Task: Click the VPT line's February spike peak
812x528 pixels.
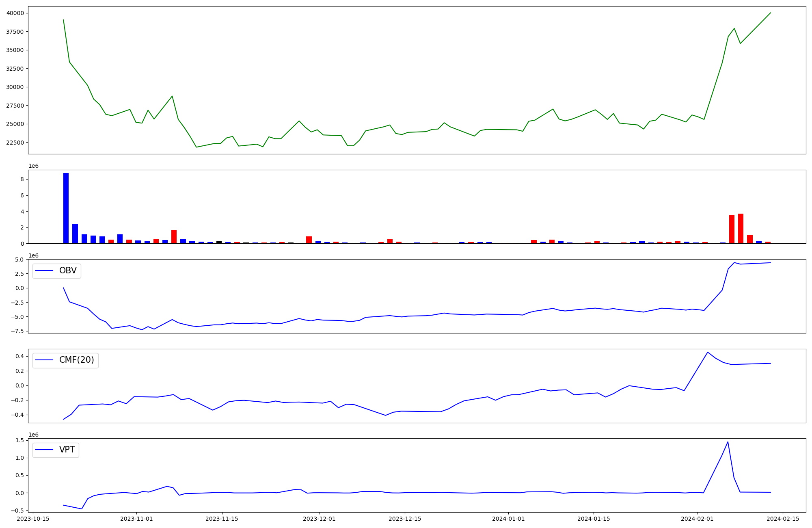Action: pyautogui.click(x=728, y=442)
